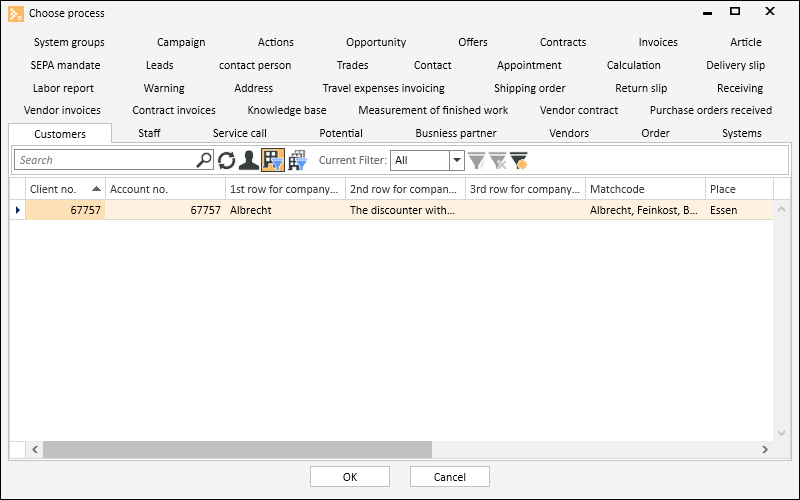Click 1st row for company column header
The image size is (800, 500).
285,189
